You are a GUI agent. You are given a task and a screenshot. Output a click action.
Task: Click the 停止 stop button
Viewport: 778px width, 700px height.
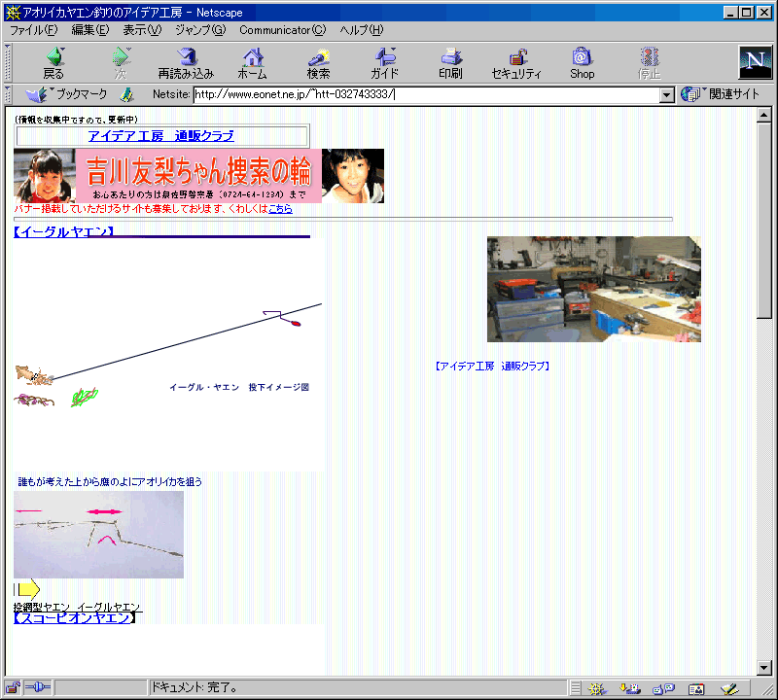tap(649, 63)
